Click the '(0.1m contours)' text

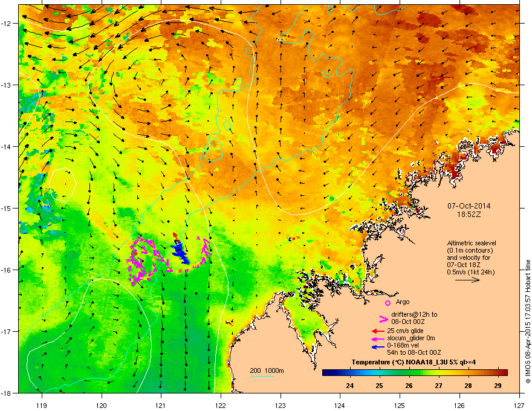pos(470,250)
